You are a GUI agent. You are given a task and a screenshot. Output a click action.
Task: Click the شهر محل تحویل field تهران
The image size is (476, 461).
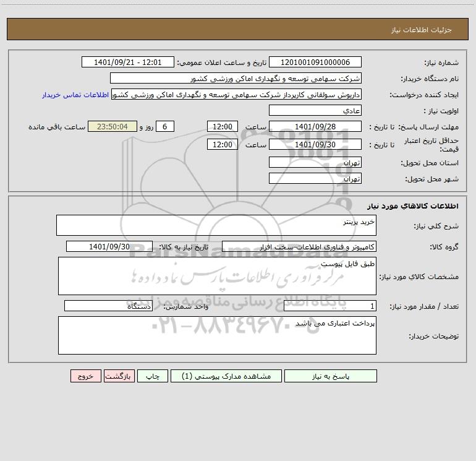(x=315, y=178)
